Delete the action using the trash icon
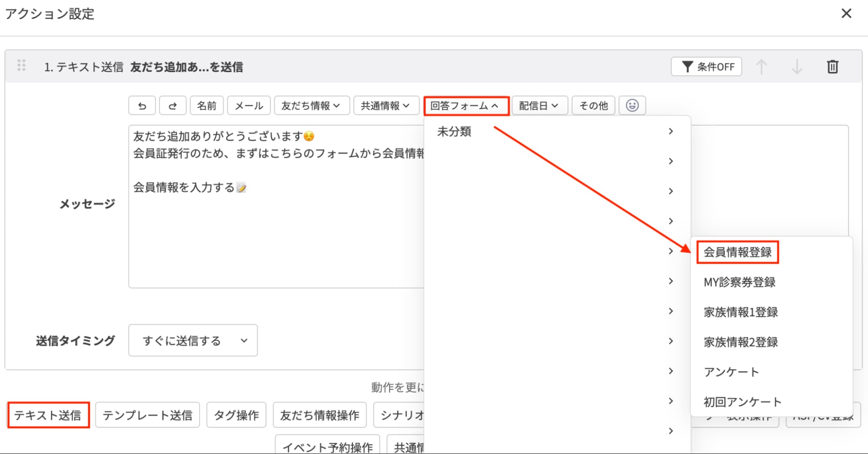The width and height of the screenshot is (868, 454). (832, 67)
